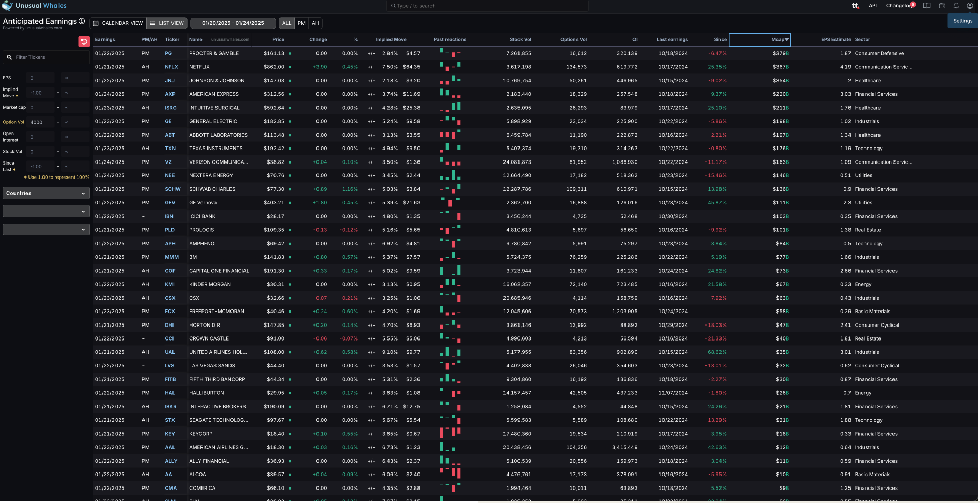Image resolution: width=980 pixels, height=503 pixels.
Task: Click the EPS minimum field
Action: (x=41, y=78)
